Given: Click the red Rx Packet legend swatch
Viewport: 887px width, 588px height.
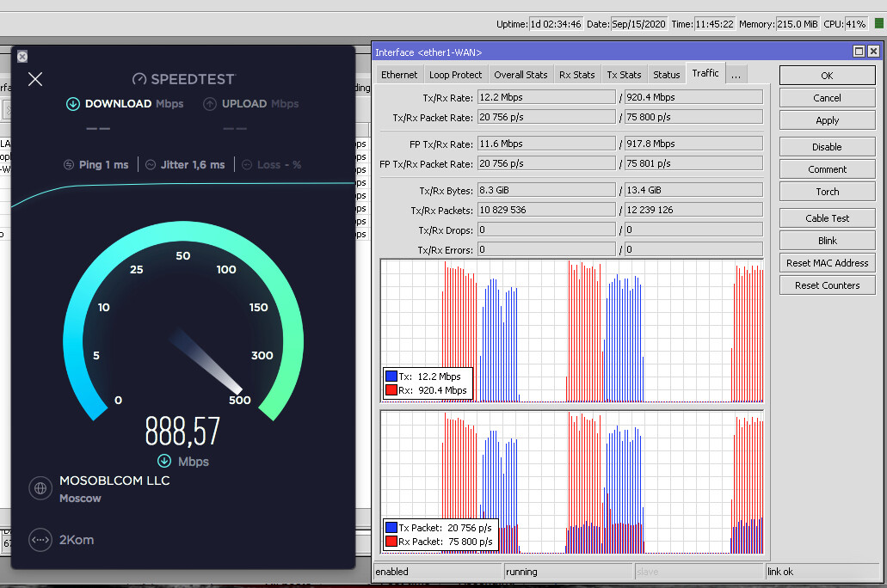Looking at the screenshot, I should pyautogui.click(x=391, y=541).
